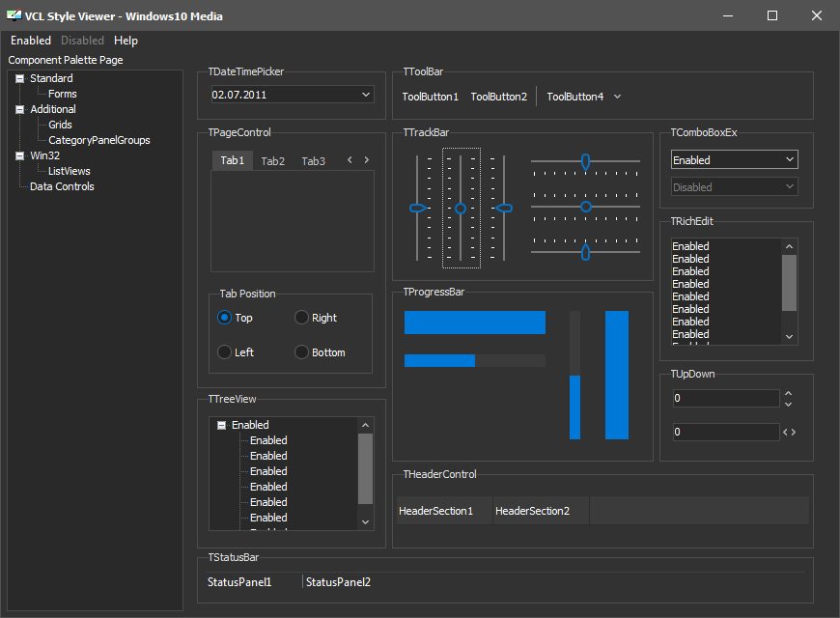Collapse the Additional node using its minus box
Viewport: 840px width, 618px height.
coord(20,110)
